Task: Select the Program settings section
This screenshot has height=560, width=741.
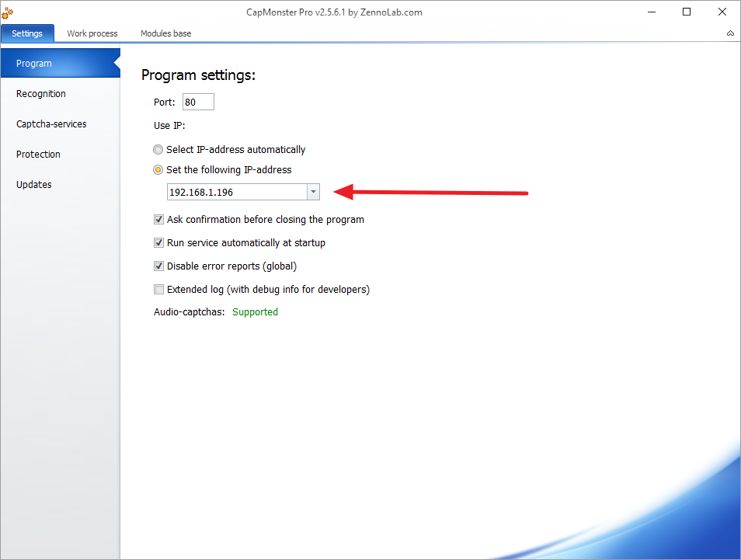Action: (x=61, y=63)
